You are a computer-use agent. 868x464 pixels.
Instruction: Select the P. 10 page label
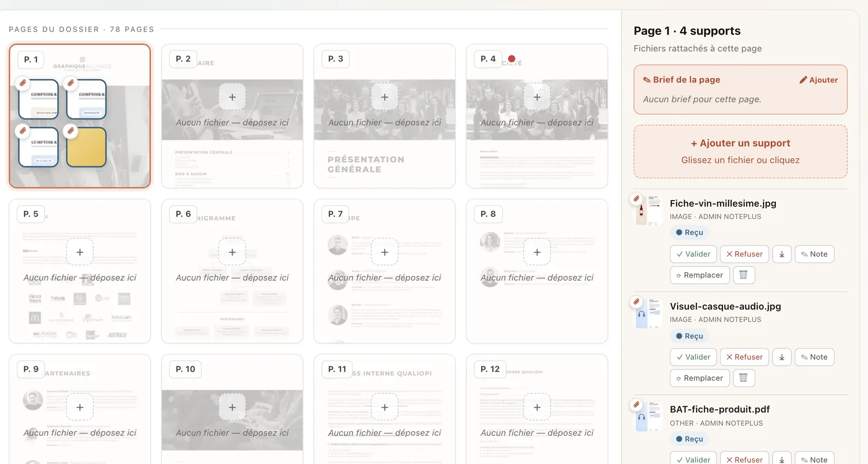[186, 369]
